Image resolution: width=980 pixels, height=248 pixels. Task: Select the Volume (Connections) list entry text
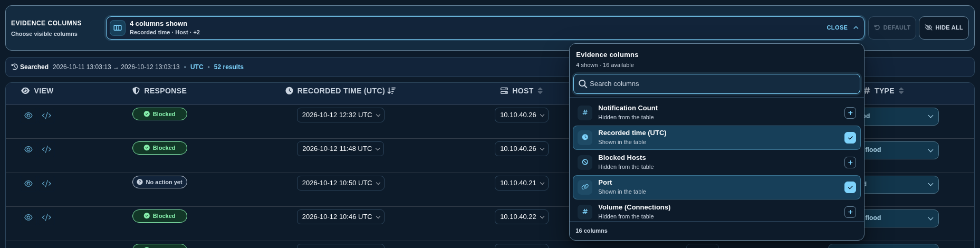pos(634,207)
